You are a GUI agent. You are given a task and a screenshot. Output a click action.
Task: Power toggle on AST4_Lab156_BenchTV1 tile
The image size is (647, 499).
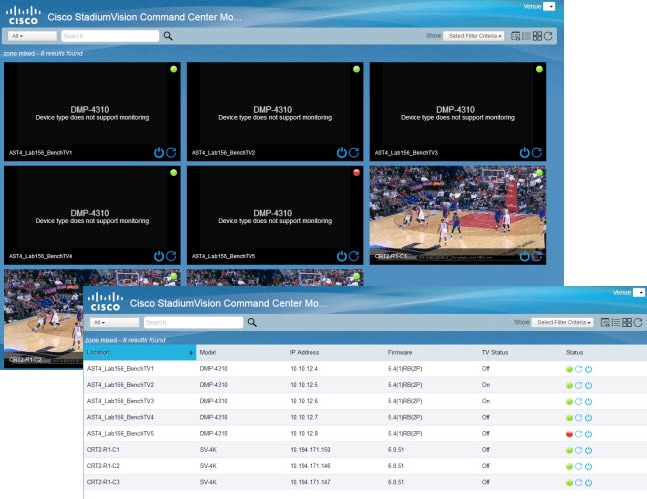click(159, 153)
